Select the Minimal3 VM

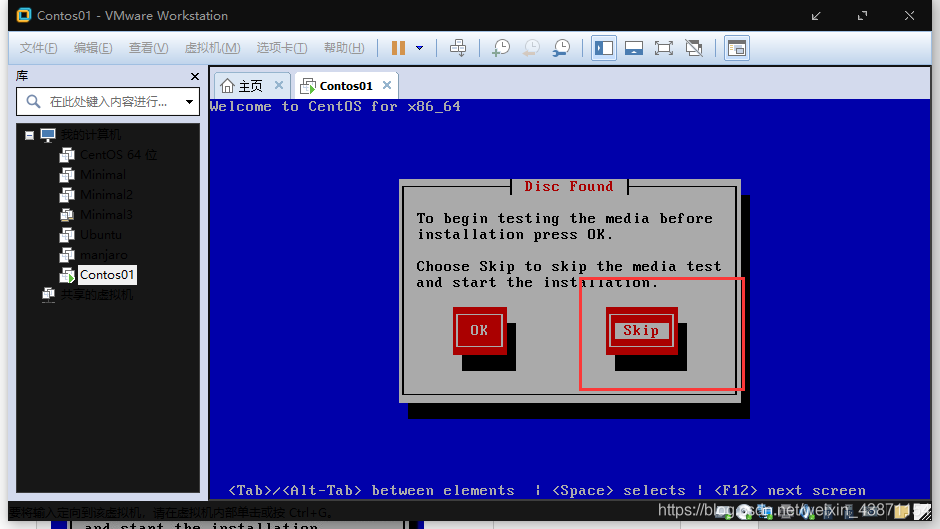pyautogui.click(x=106, y=215)
